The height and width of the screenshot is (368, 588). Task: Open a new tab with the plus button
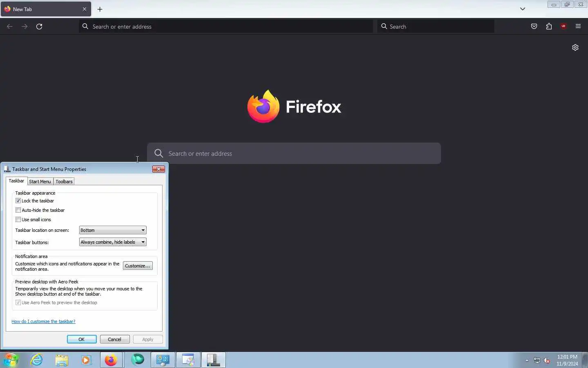click(x=100, y=9)
